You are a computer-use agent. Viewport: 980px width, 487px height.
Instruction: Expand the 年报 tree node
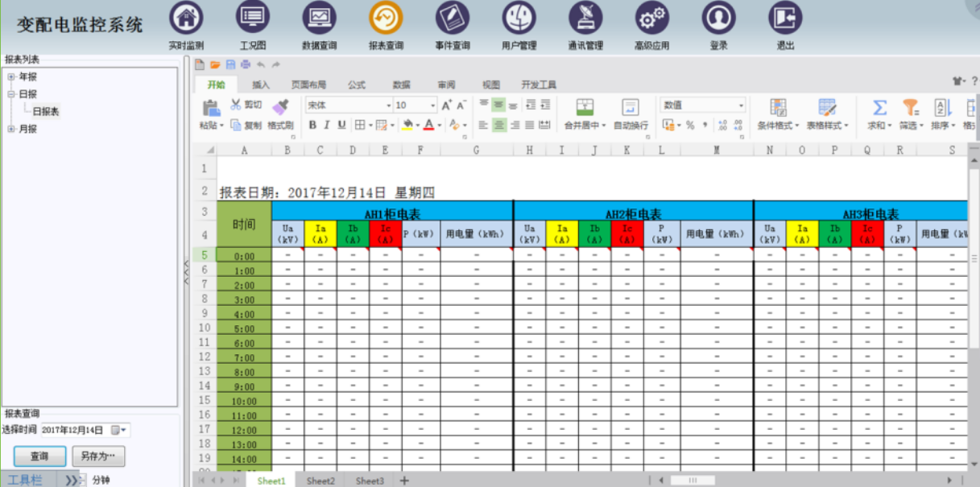coord(11,77)
